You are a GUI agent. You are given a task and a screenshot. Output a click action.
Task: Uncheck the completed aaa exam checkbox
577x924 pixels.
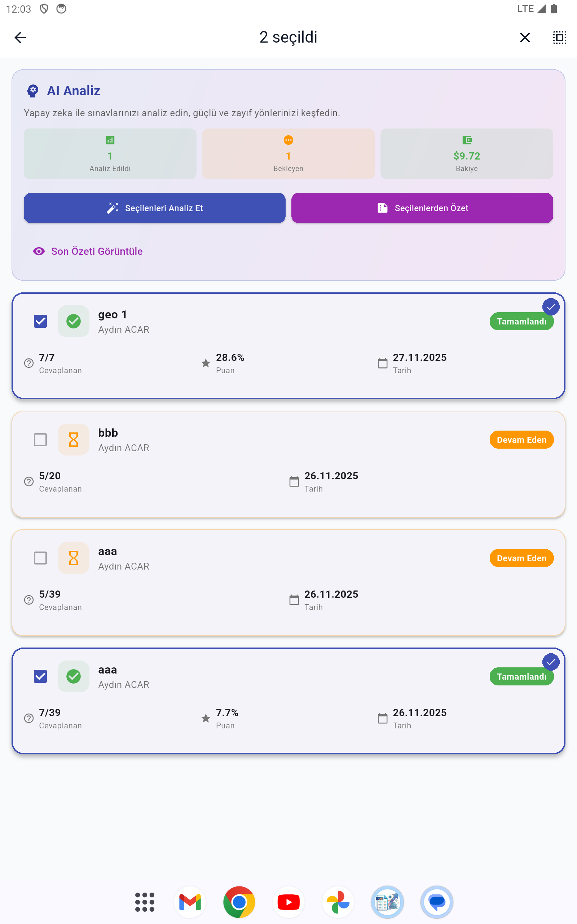click(40, 676)
